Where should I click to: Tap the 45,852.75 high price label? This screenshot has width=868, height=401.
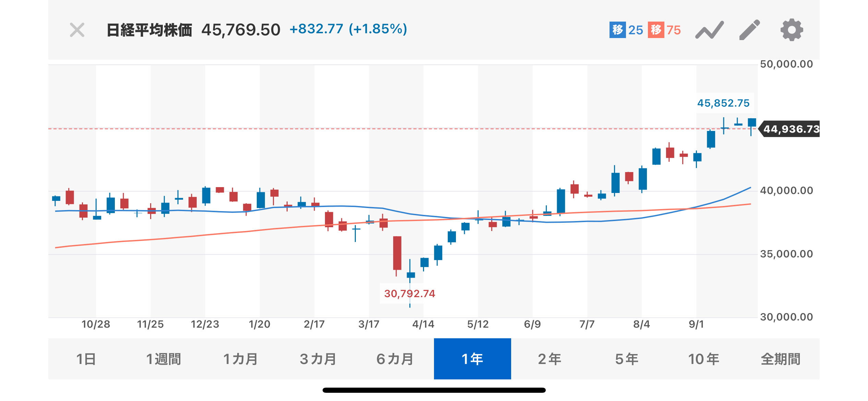click(723, 103)
